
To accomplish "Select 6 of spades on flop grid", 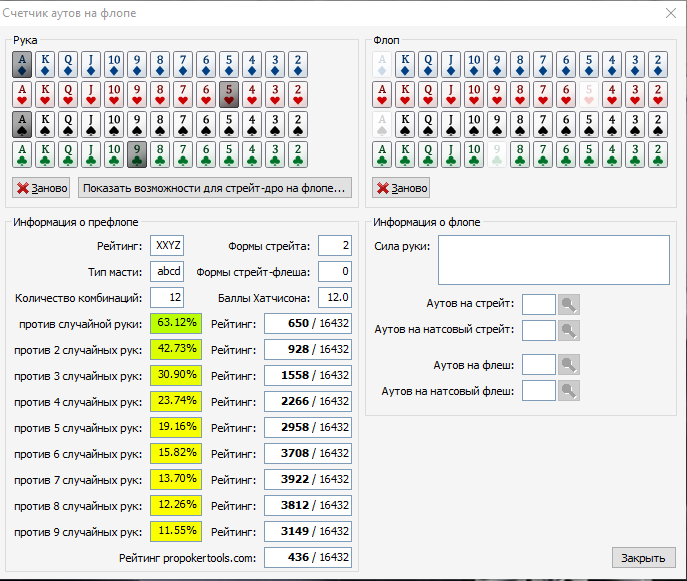I will [x=566, y=124].
